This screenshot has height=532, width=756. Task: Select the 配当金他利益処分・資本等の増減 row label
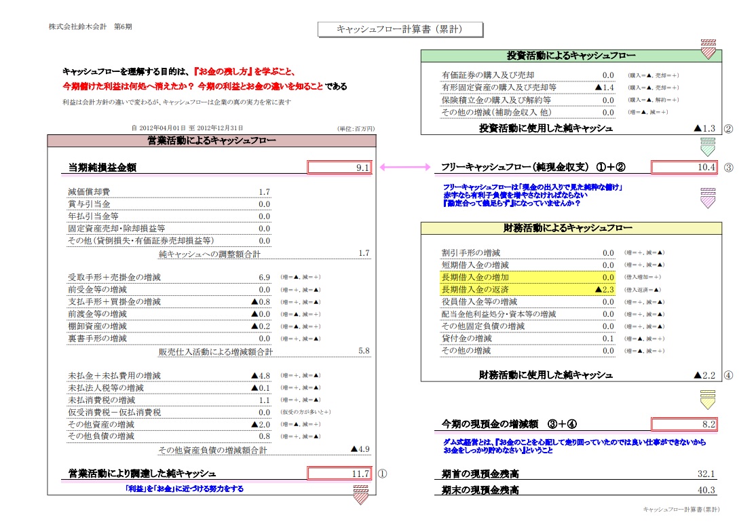coord(499,314)
